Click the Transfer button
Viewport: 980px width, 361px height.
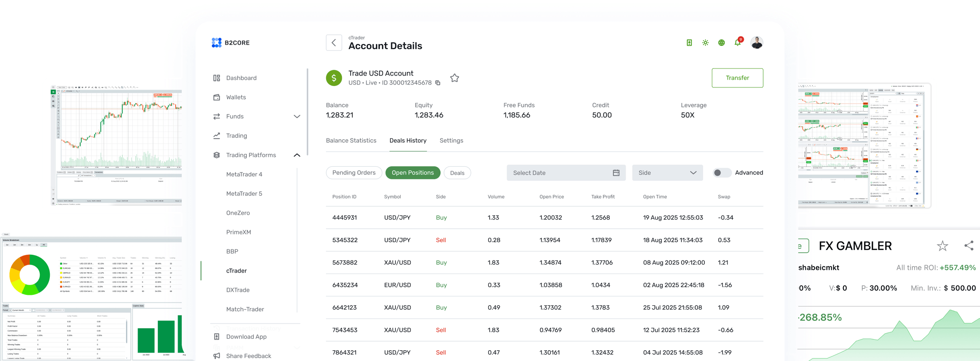click(737, 78)
